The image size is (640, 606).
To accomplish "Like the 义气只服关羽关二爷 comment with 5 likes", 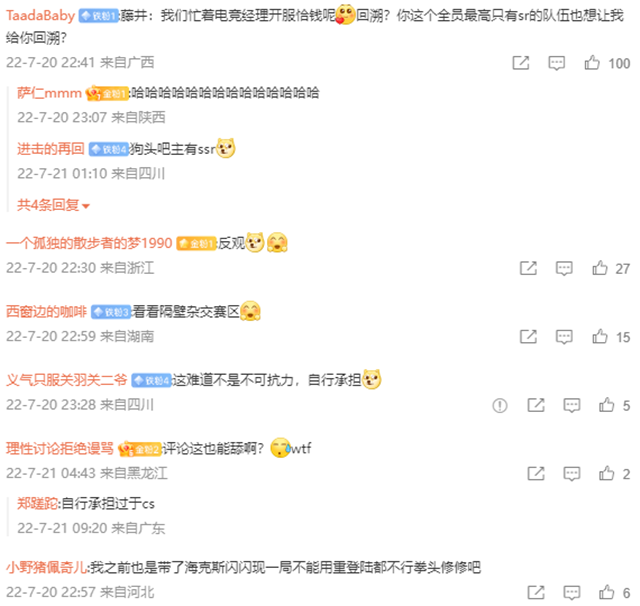I will click(x=607, y=405).
